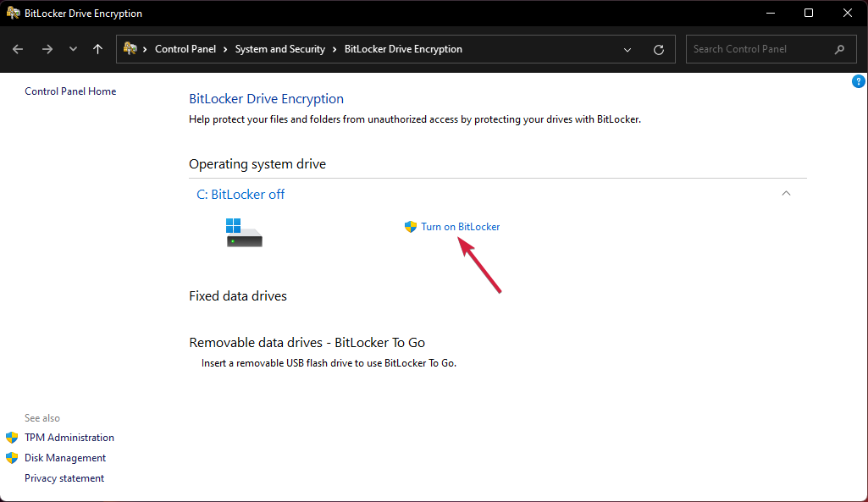Click the up arrow to go to parent folder
Viewport: 868px width, 502px height.
(x=97, y=48)
